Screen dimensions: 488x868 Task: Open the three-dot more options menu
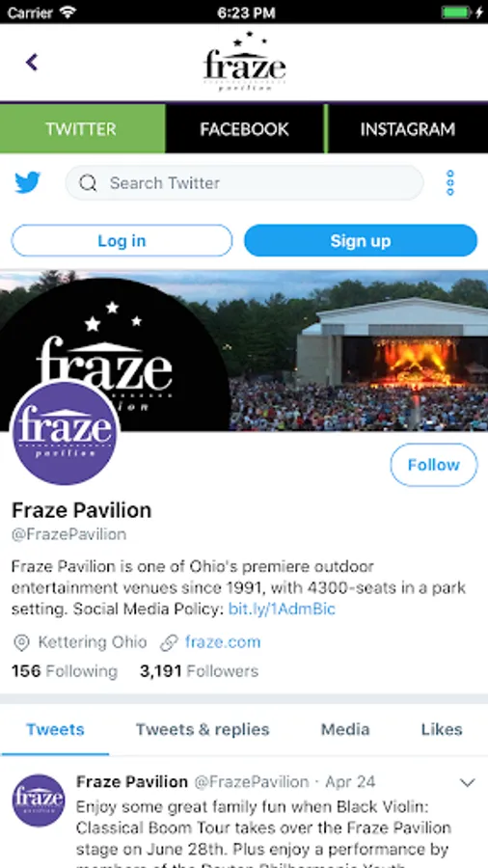[x=449, y=182]
